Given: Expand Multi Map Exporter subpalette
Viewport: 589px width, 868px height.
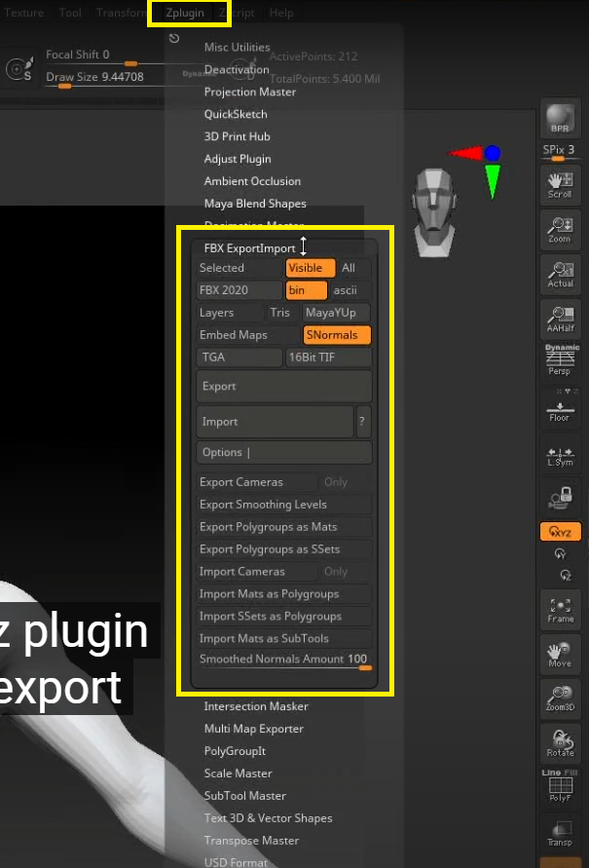Looking at the screenshot, I should pyautogui.click(x=253, y=729).
